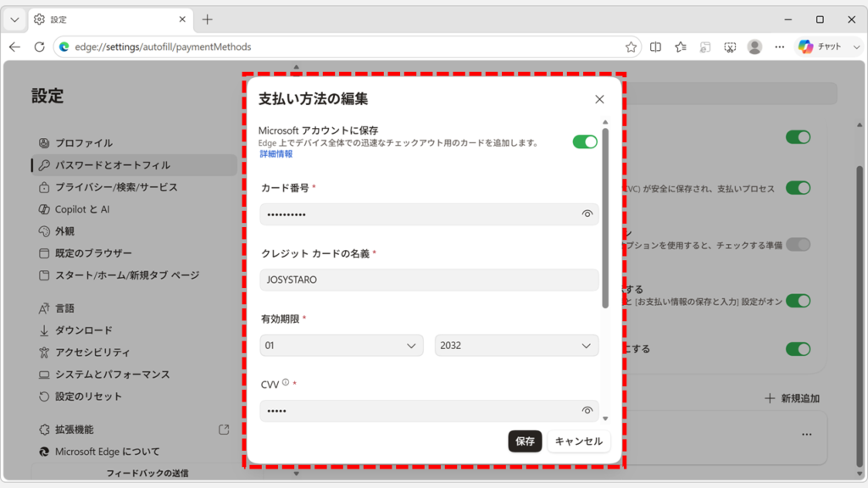
Task: Select スタート/ホーム/新規タブ ページ in sidebar
Action: pyautogui.click(x=135, y=275)
